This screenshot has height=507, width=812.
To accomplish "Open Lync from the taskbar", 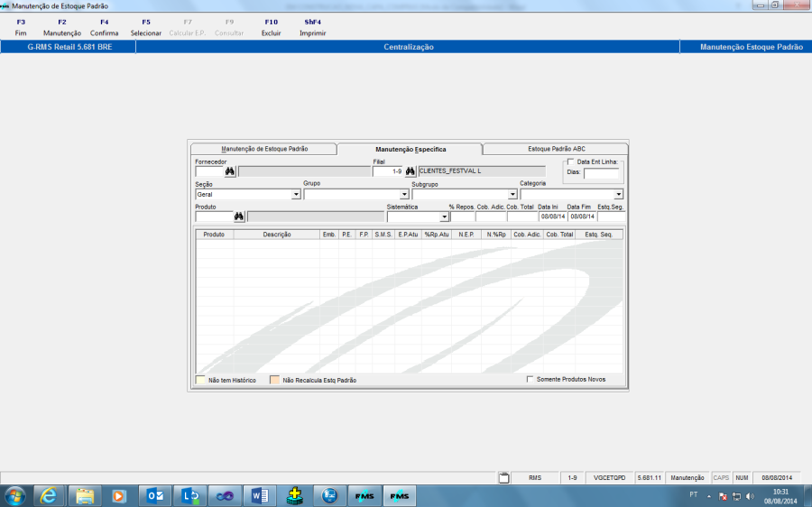I will point(190,496).
